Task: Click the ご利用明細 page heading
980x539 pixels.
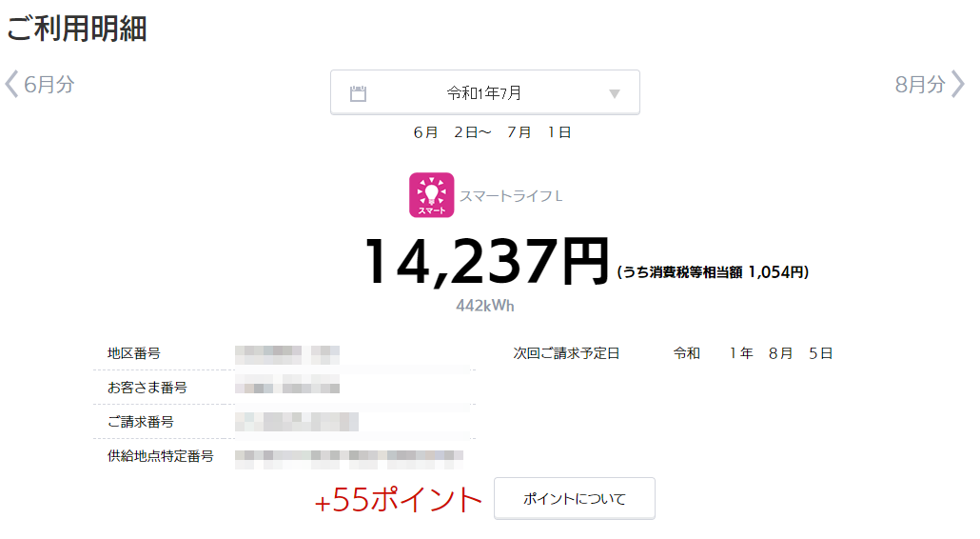Action: pyautogui.click(x=76, y=29)
